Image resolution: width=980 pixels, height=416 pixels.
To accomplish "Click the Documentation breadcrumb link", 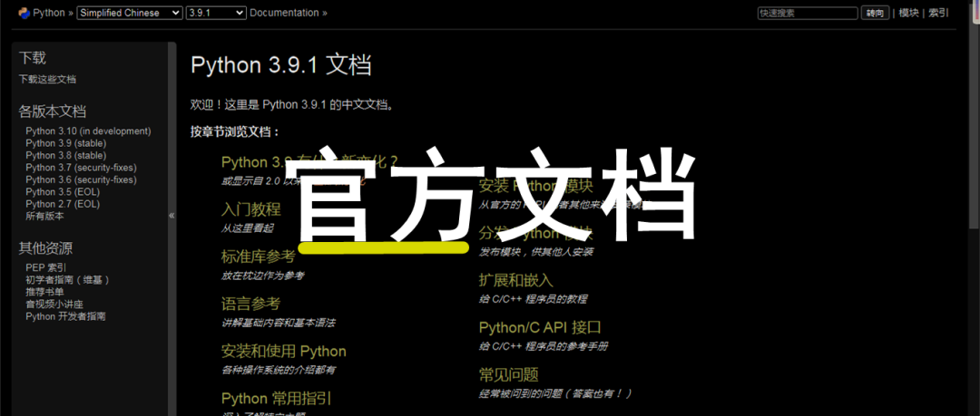I will tap(284, 13).
